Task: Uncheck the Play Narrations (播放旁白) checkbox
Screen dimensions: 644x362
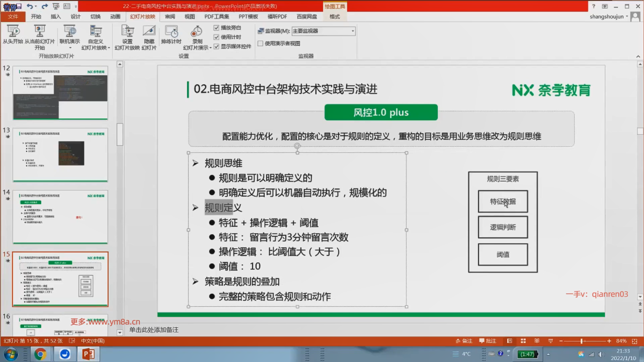Action: 216,28
